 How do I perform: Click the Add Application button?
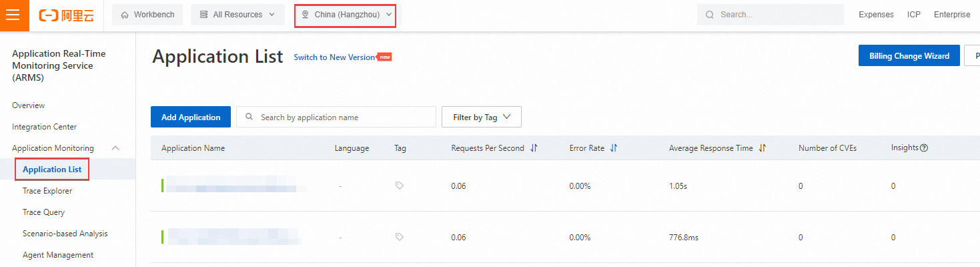[191, 117]
